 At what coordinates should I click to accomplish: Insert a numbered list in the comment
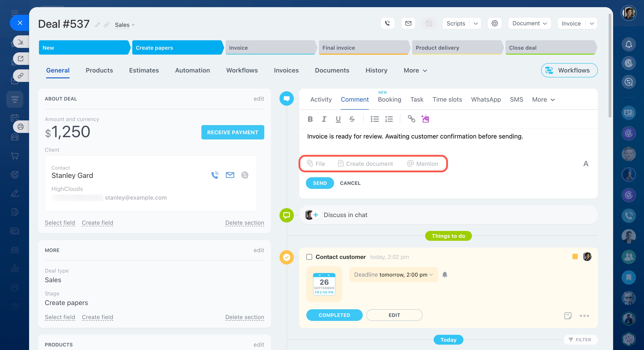point(389,119)
